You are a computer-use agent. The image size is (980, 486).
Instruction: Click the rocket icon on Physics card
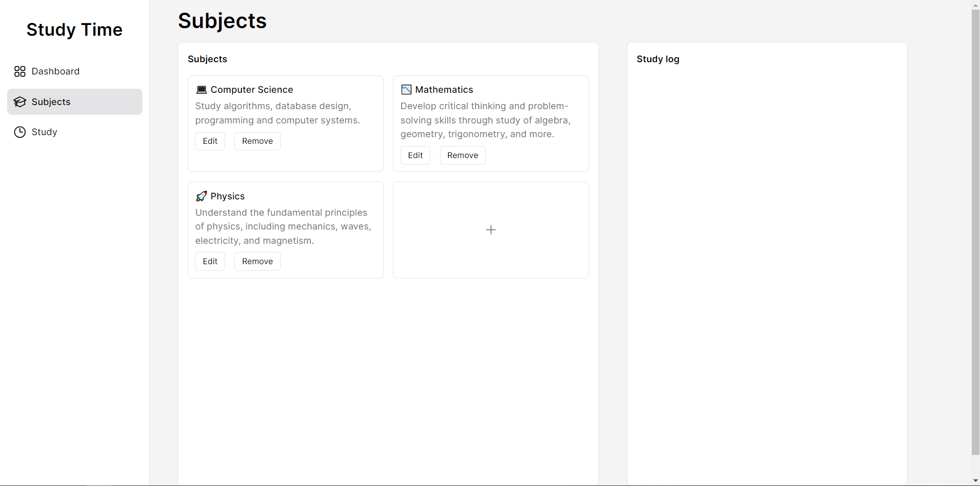[202, 196]
